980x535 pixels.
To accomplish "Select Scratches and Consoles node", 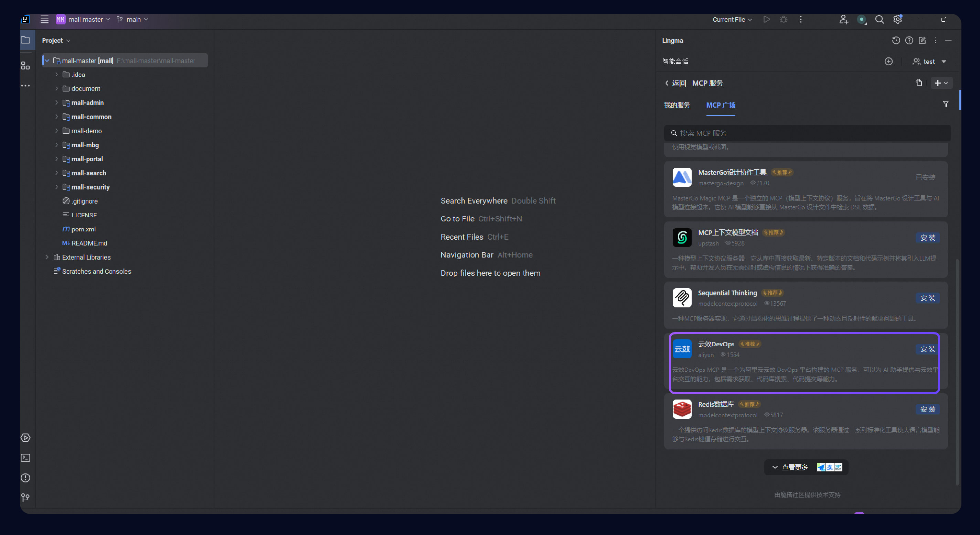I will coord(96,272).
